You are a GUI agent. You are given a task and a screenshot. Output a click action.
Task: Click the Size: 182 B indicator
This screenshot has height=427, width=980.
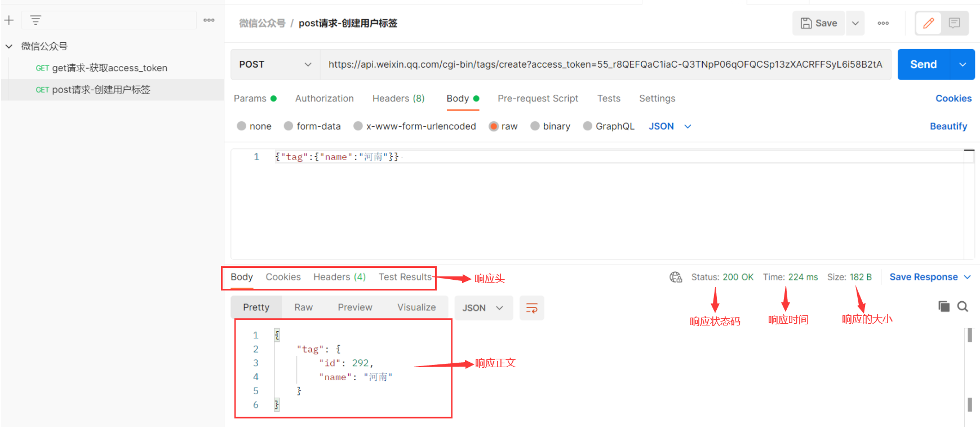[849, 277]
